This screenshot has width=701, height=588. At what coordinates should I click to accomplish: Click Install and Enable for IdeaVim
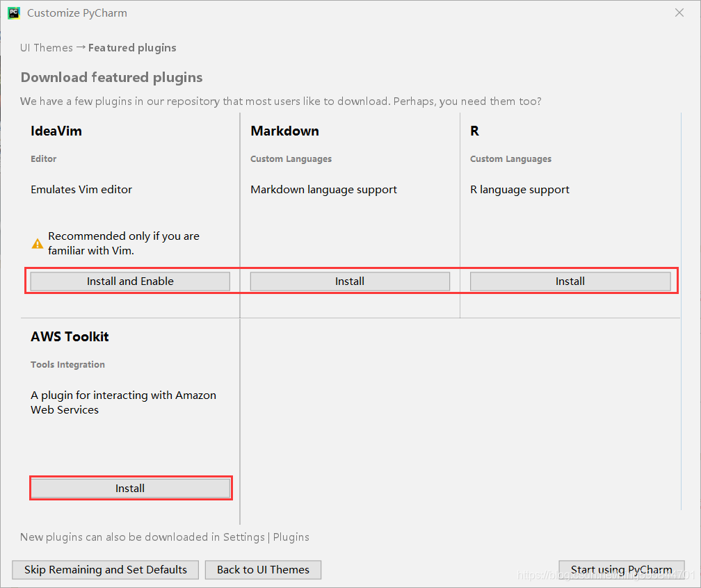pos(130,281)
